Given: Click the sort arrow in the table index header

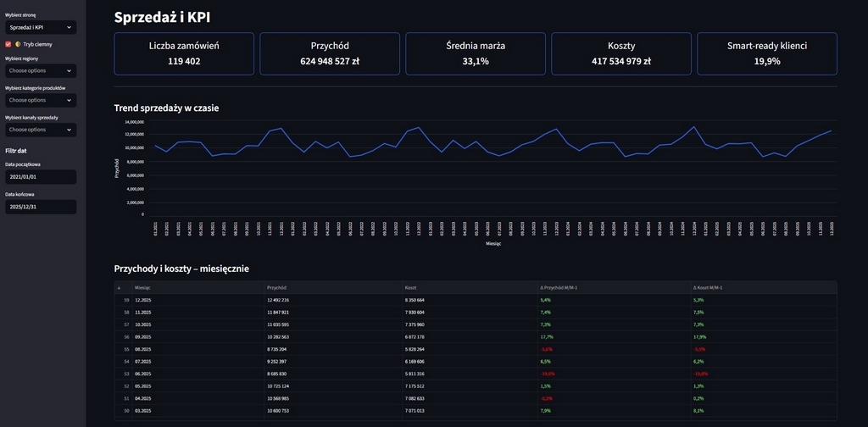Looking at the screenshot, I should tap(119, 287).
